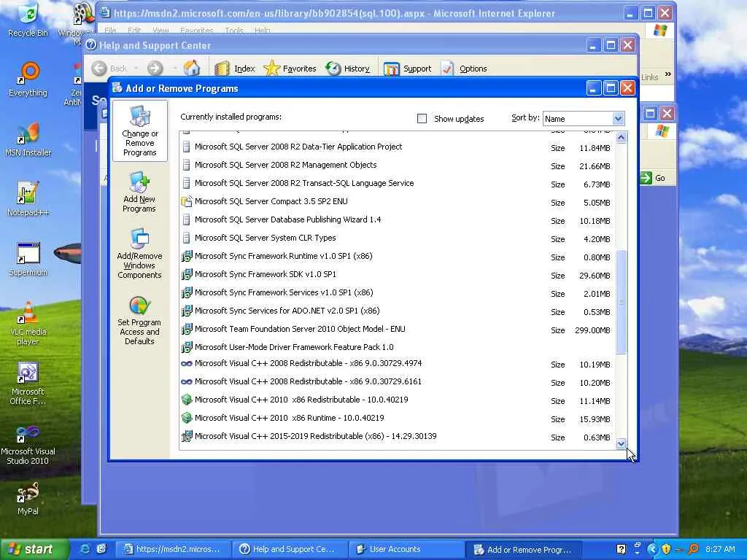Click the Windows start button
Image resolution: width=747 pixels, height=560 pixels.
click(34, 549)
